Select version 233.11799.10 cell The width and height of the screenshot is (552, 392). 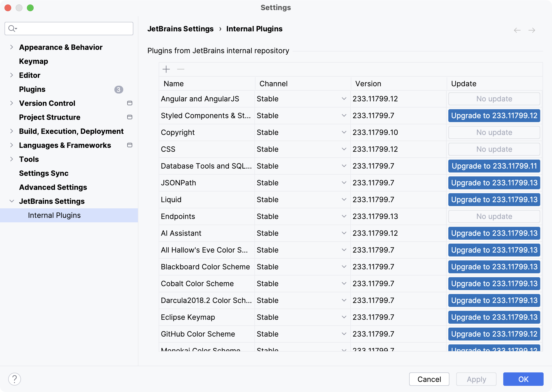[398, 132]
